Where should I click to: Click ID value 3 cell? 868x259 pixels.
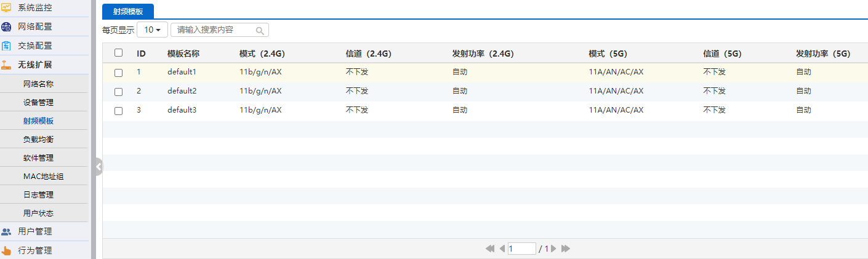139,110
